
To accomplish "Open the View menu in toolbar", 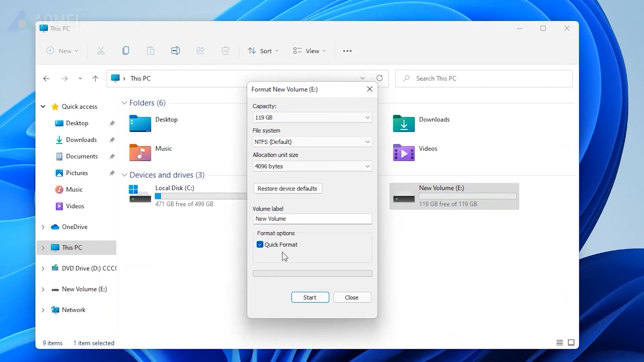I will pyautogui.click(x=309, y=51).
